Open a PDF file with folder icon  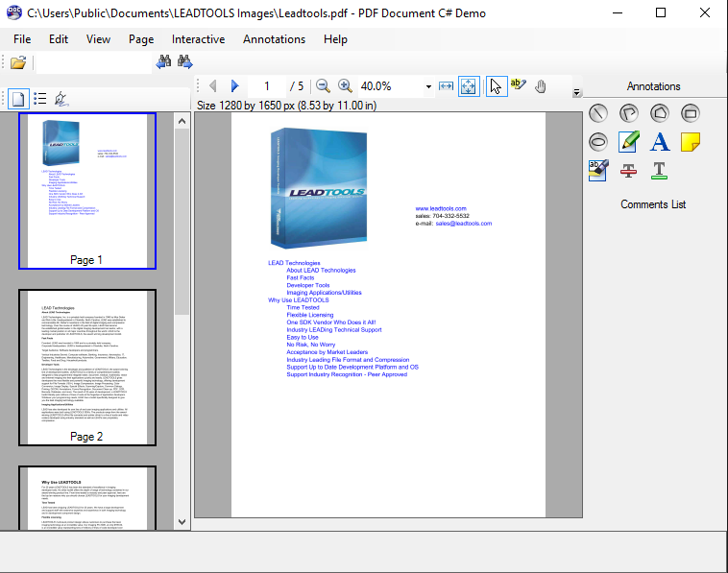tap(18, 62)
